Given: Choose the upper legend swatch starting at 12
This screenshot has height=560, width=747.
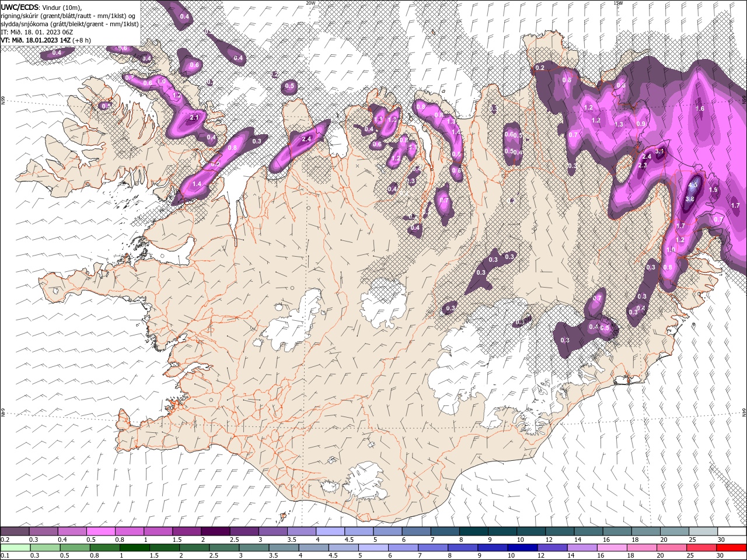Looking at the screenshot, I should coord(560,531).
